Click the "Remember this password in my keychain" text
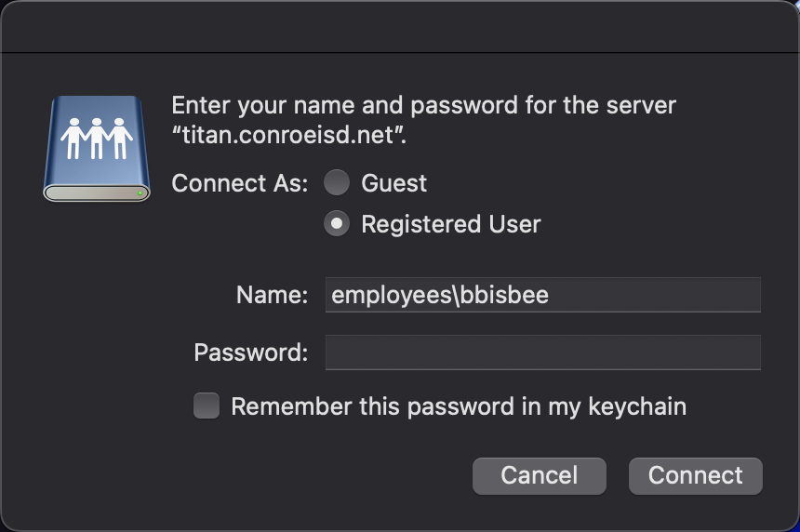Screen dimensions: 800x532 pyautogui.click(x=459, y=406)
